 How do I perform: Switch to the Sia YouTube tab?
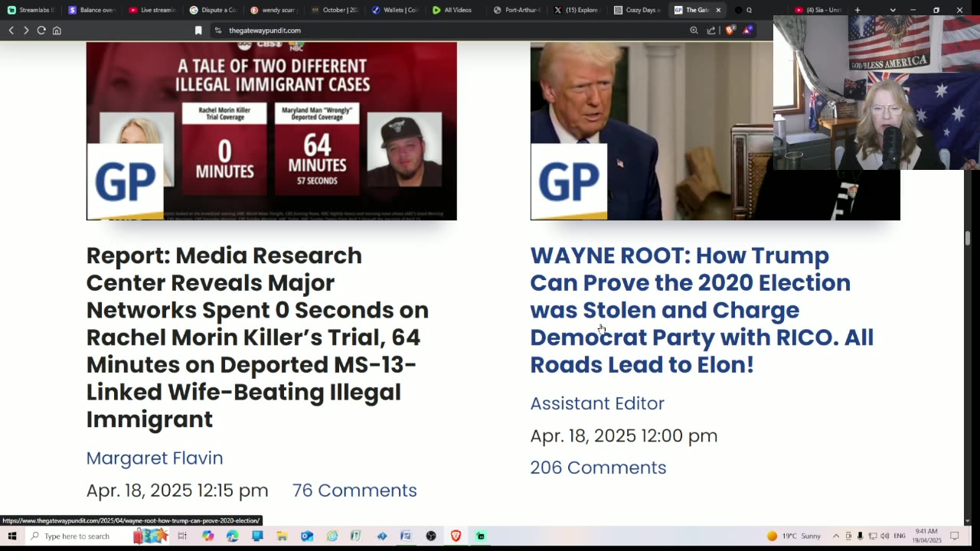coord(819,10)
